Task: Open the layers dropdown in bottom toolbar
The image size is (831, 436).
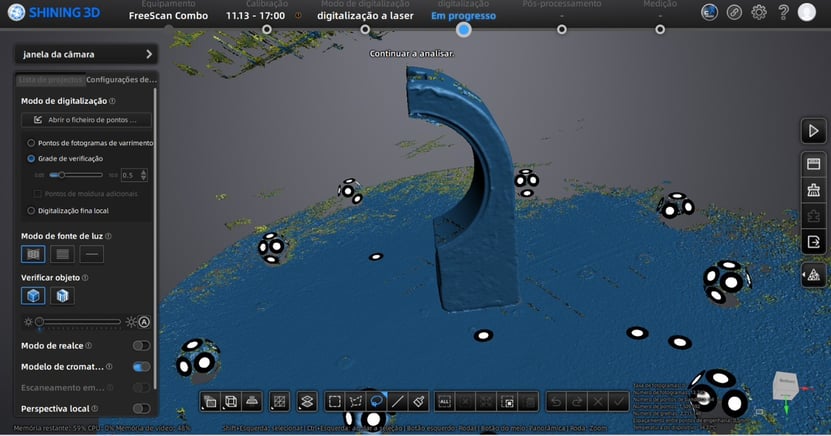Action: point(307,401)
